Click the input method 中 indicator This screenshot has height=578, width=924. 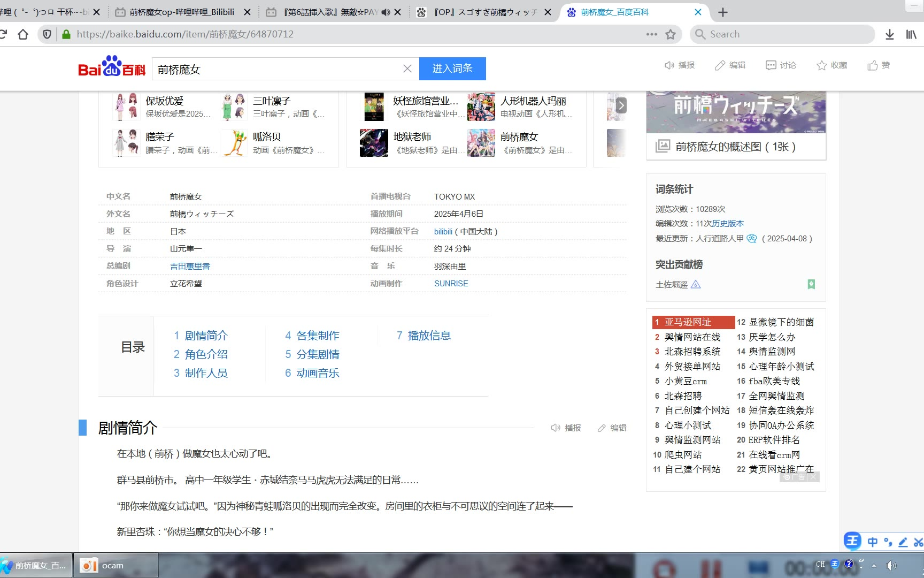coord(873,542)
